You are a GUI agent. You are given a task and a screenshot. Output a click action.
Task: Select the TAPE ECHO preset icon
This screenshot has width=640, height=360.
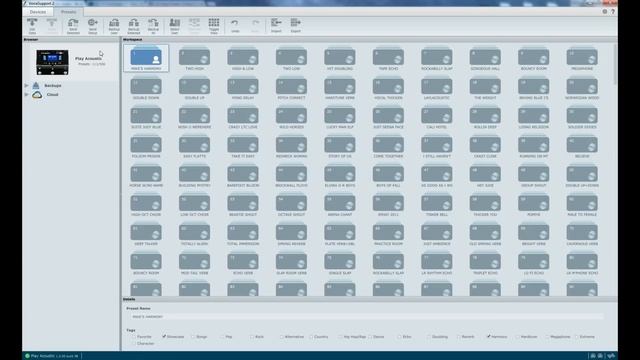pyautogui.click(x=388, y=57)
